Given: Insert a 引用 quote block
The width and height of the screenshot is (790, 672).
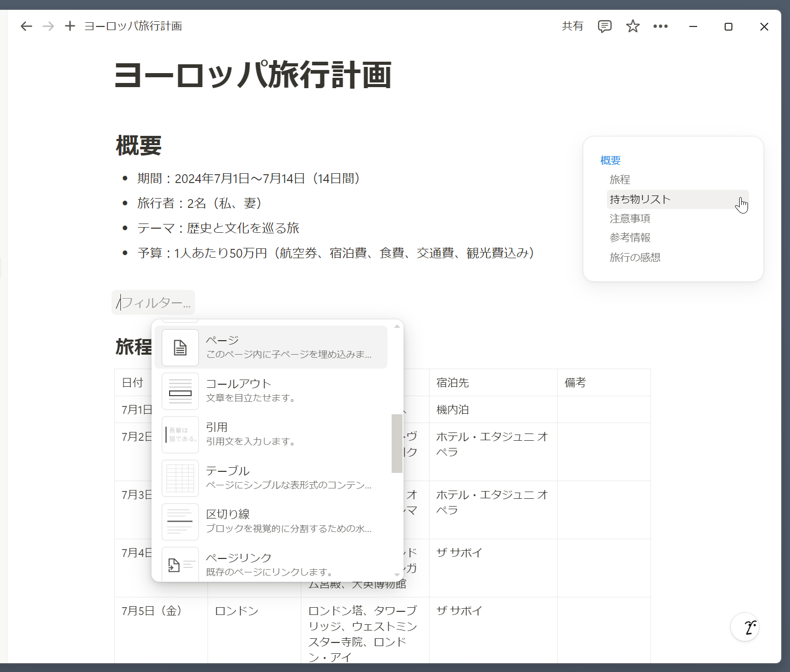Looking at the screenshot, I should pos(271,434).
